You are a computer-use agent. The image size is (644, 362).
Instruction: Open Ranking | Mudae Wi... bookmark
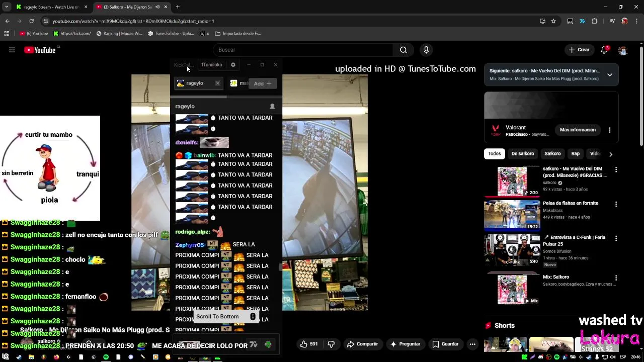click(x=119, y=34)
